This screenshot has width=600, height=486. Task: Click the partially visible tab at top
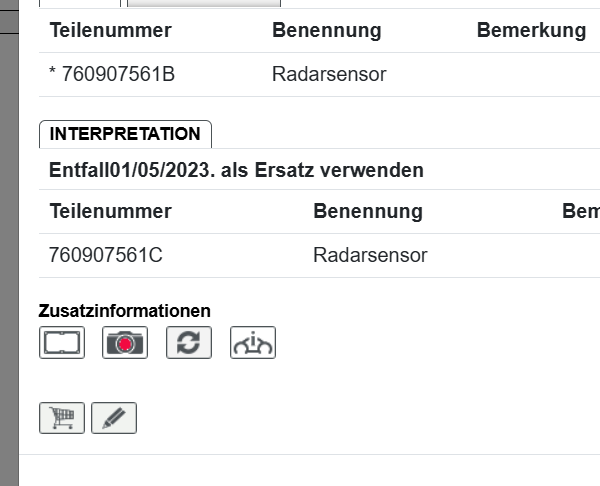pos(203,4)
